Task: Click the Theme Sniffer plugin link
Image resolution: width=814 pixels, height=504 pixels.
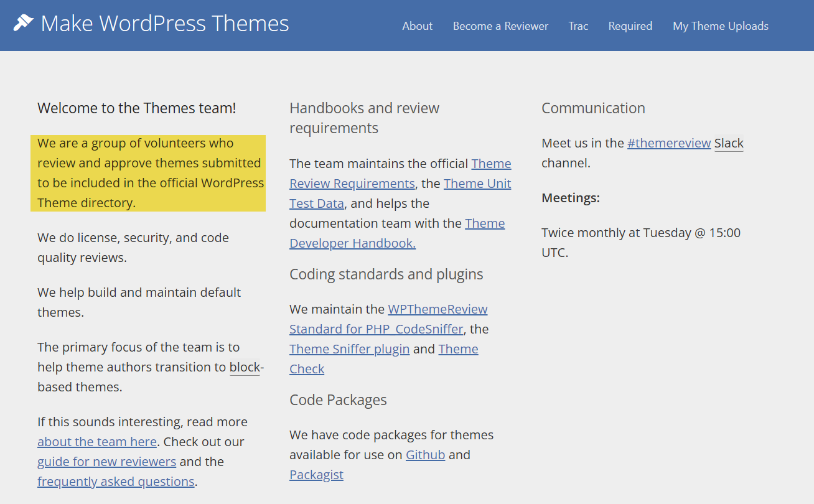Action: (x=349, y=349)
